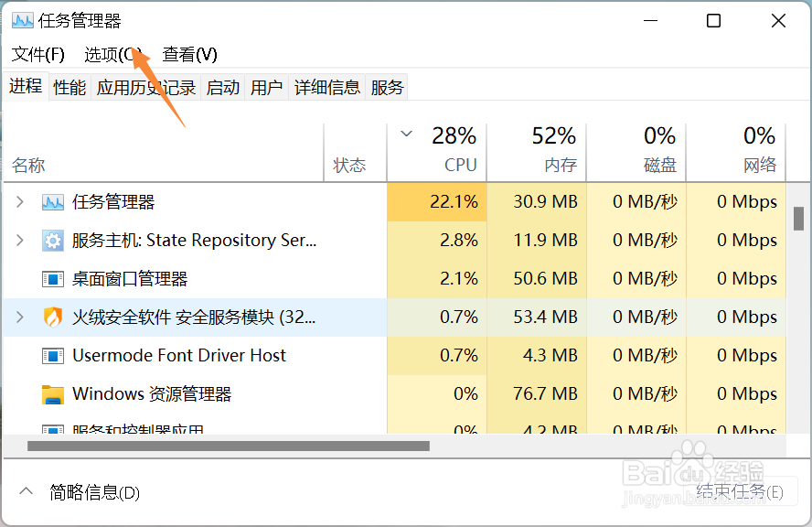Switch to the 性能 tab
Viewport: 812px width, 527px height.
click(x=69, y=87)
